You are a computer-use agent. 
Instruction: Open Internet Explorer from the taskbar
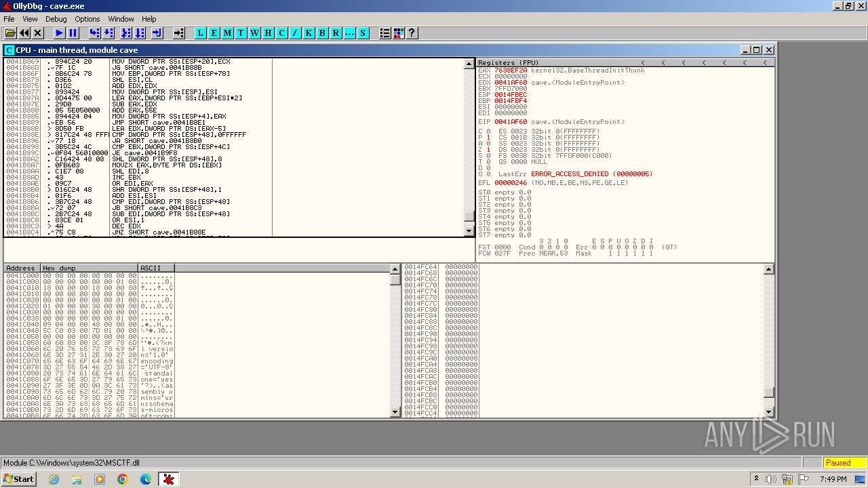click(x=54, y=479)
